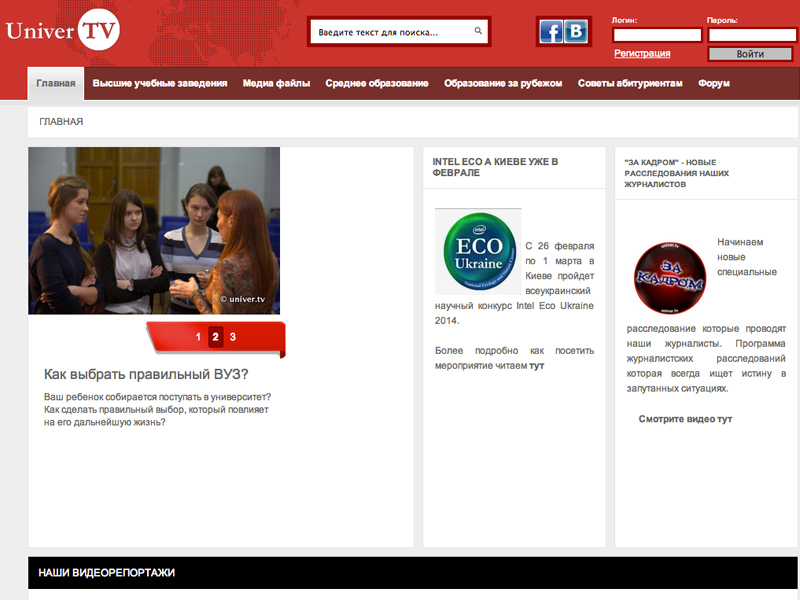Click the Пароль input field
Screen dimensions: 800x600
coord(751,35)
